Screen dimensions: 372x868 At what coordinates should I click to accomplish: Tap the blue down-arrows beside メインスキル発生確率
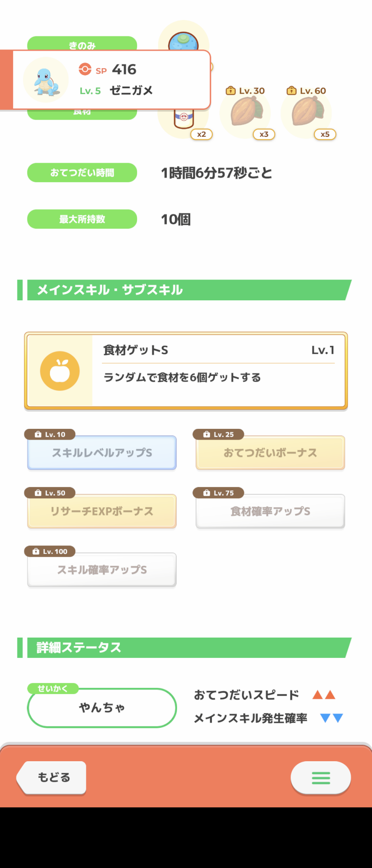pos(331,718)
